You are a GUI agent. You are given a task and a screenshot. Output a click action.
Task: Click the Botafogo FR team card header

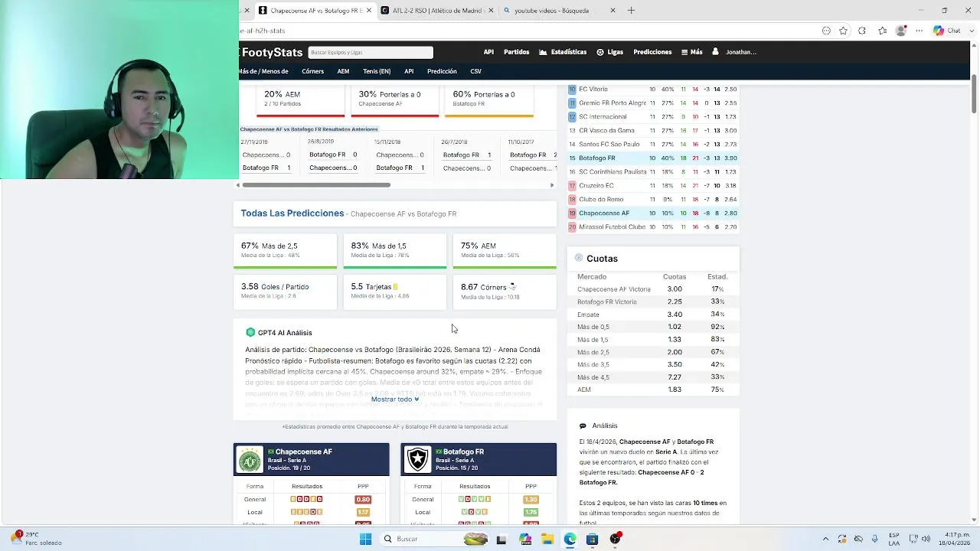coord(479,459)
